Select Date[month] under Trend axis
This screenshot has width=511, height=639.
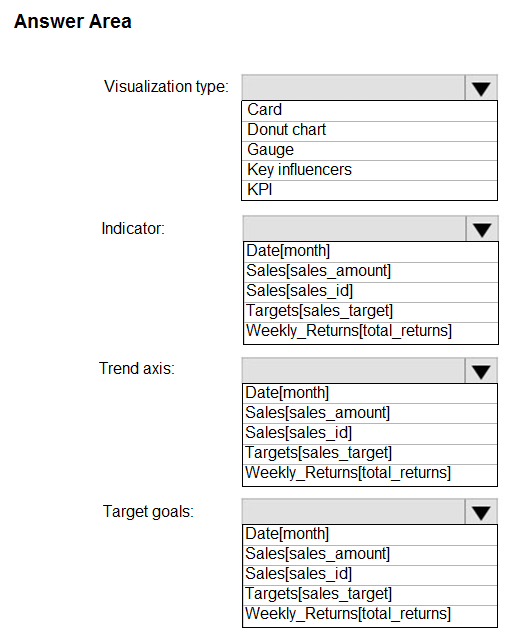[370, 393]
